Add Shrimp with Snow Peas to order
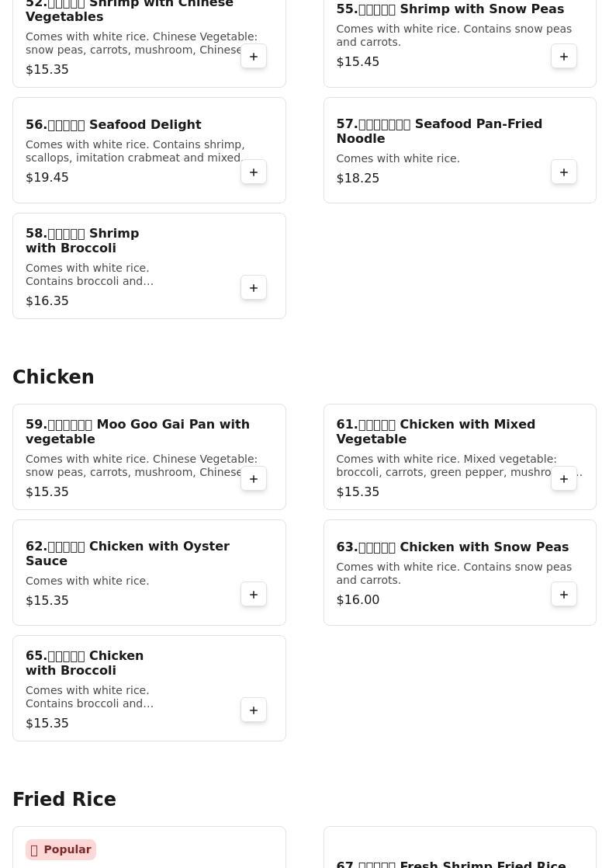This screenshot has width=609, height=868. click(564, 57)
